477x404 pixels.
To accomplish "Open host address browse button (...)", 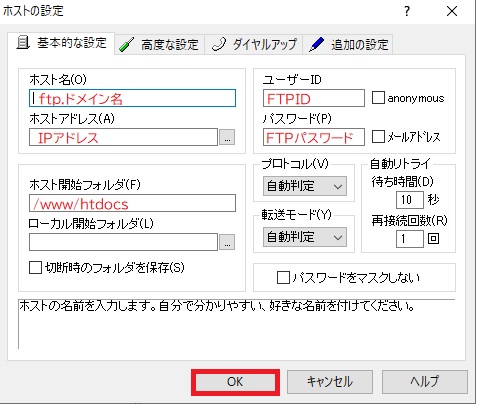I will pyautogui.click(x=227, y=137).
